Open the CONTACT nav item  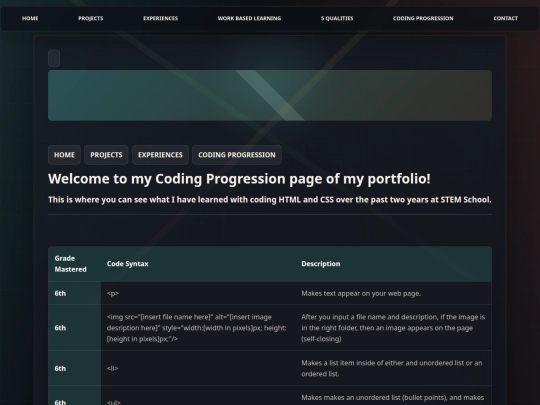point(506,18)
